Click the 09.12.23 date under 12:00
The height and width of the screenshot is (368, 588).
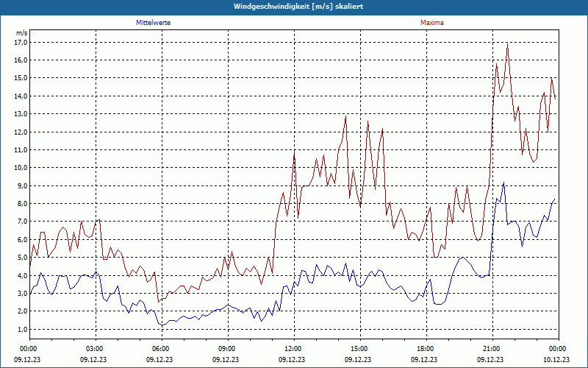coord(292,359)
